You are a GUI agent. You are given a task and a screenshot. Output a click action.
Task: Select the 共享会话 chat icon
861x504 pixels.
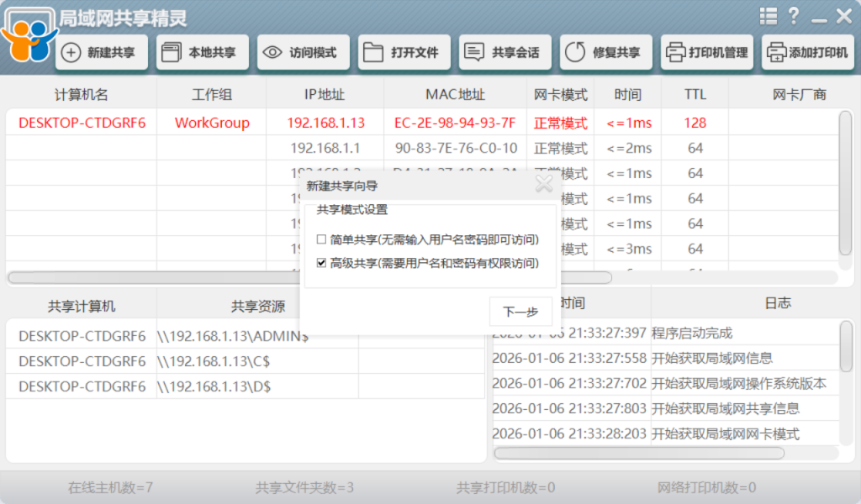[x=474, y=53]
